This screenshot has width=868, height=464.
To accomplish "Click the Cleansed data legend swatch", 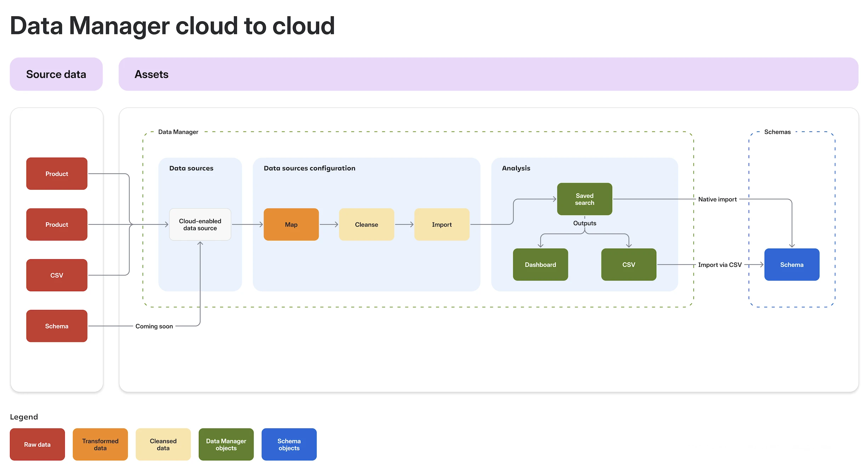I will (x=163, y=444).
